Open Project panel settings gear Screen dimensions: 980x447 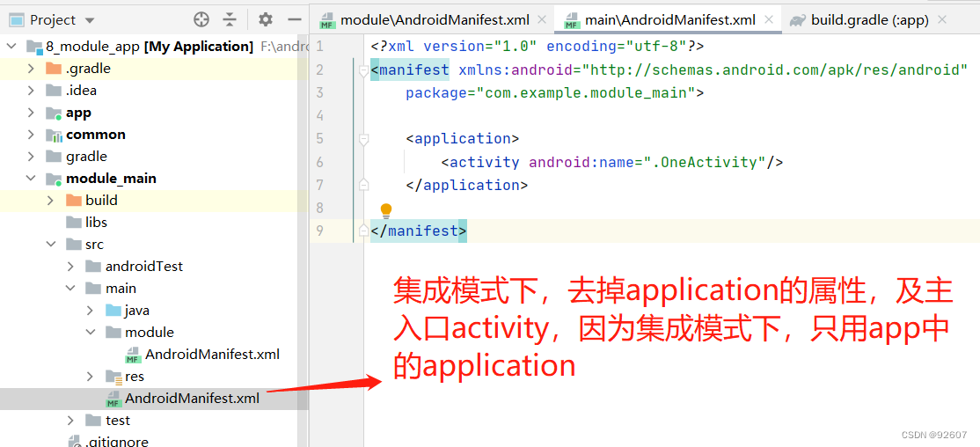266,20
